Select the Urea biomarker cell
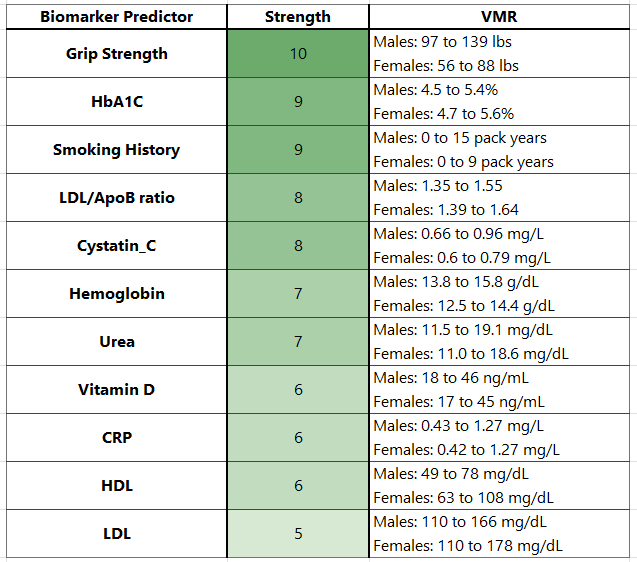This screenshot has width=637, height=562. coord(116,342)
